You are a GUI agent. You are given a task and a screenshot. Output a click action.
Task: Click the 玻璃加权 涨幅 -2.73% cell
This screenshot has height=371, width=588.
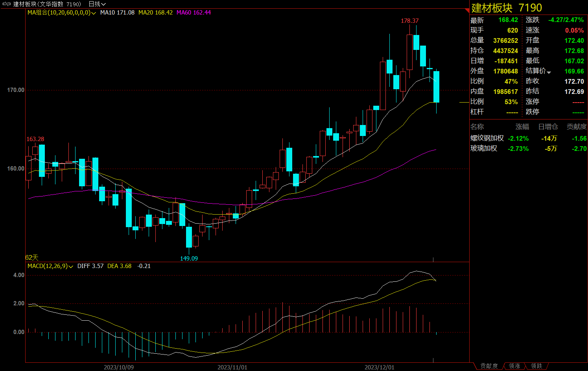point(518,149)
